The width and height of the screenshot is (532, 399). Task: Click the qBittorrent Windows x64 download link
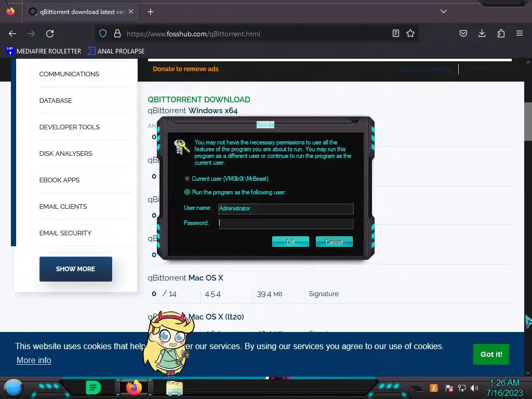click(192, 111)
